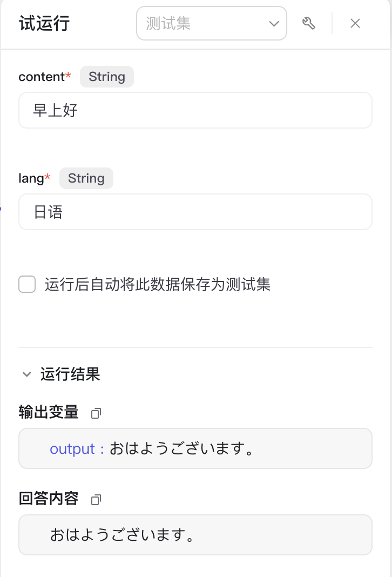Close the 试运行 panel
Screen dimensions: 392x577
coord(355,23)
